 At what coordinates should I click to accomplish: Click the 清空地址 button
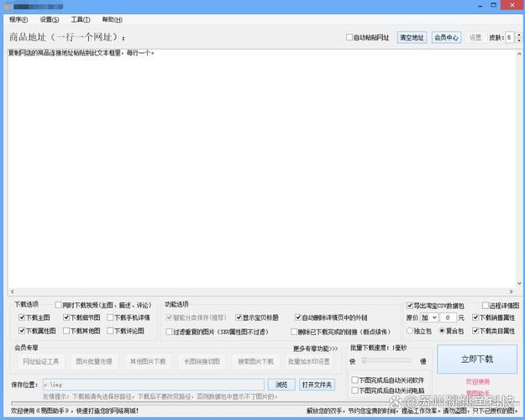point(412,38)
